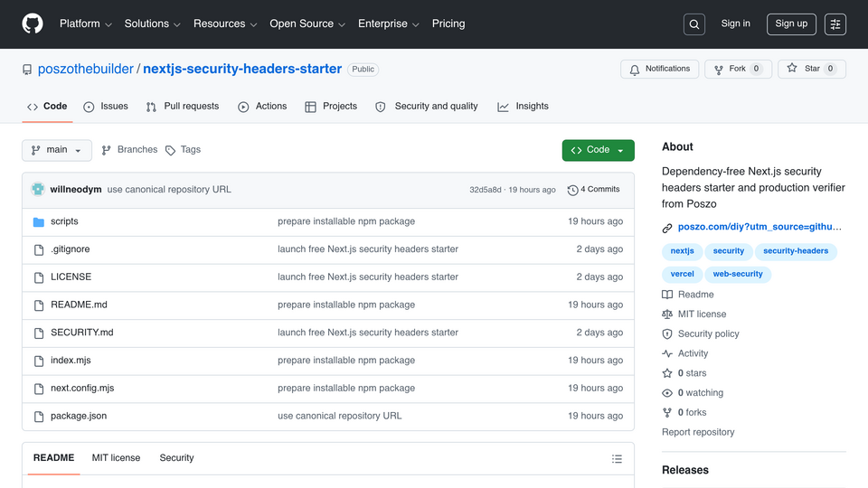The image size is (868, 488).
Task: Click the Readme book icon
Action: click(667, 295)
